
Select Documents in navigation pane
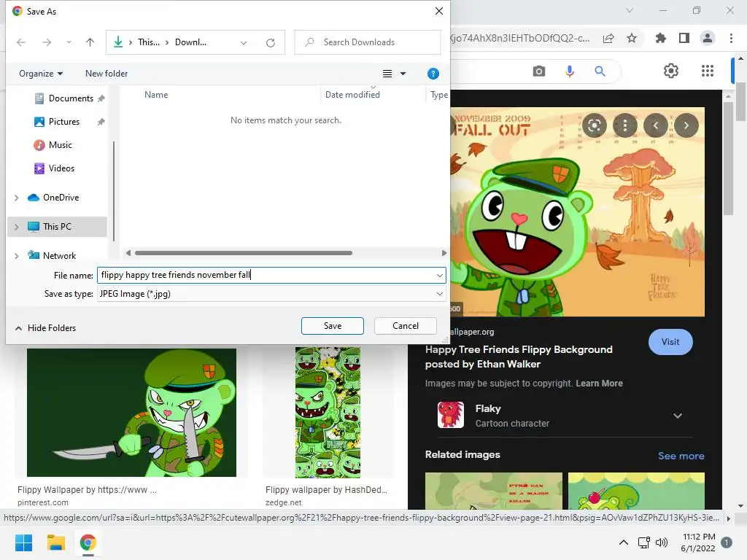(71, 98)
